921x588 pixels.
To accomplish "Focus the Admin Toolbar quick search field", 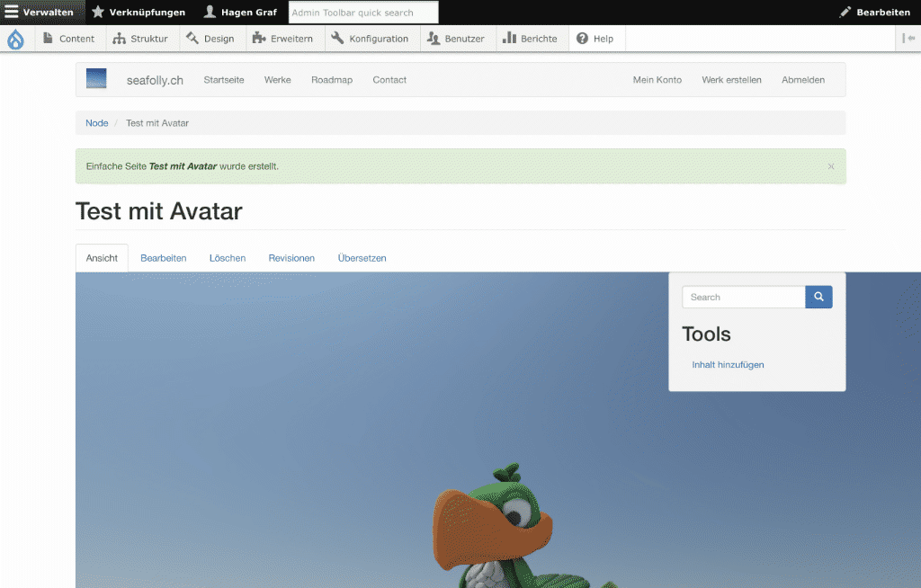I will click(363, 13).
